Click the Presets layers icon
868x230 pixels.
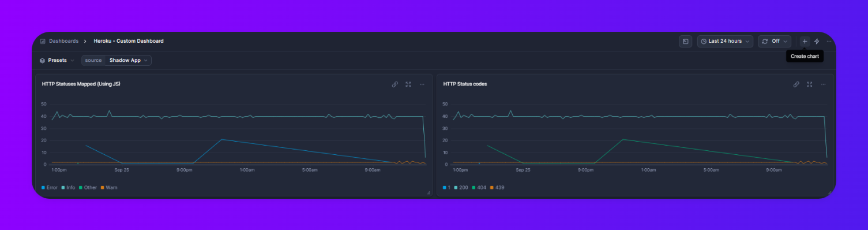[42, 60]
